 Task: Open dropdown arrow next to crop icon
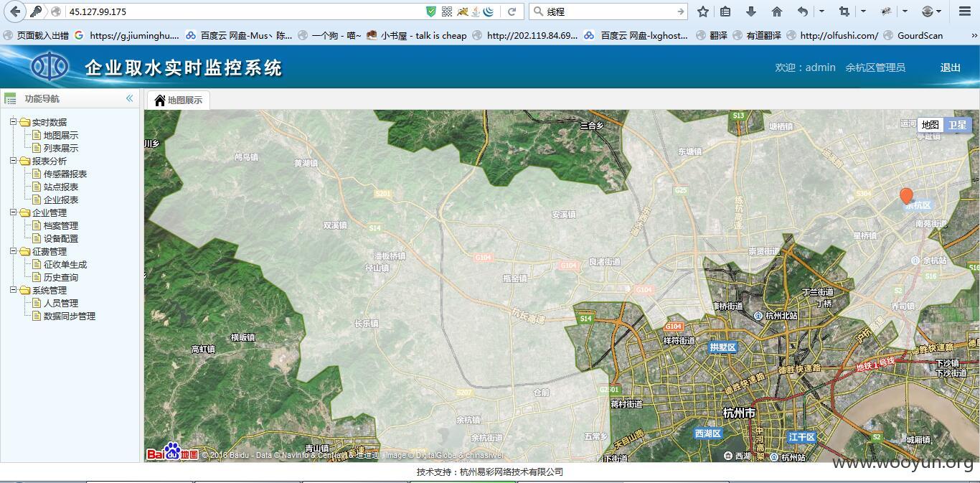(x=863, y=11)
